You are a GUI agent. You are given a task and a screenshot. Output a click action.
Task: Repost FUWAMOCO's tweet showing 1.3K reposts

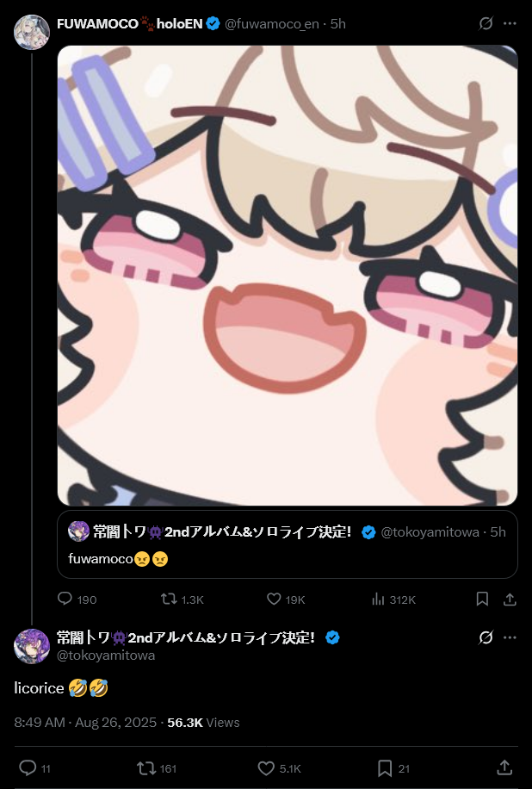click(x=182, y=599)
